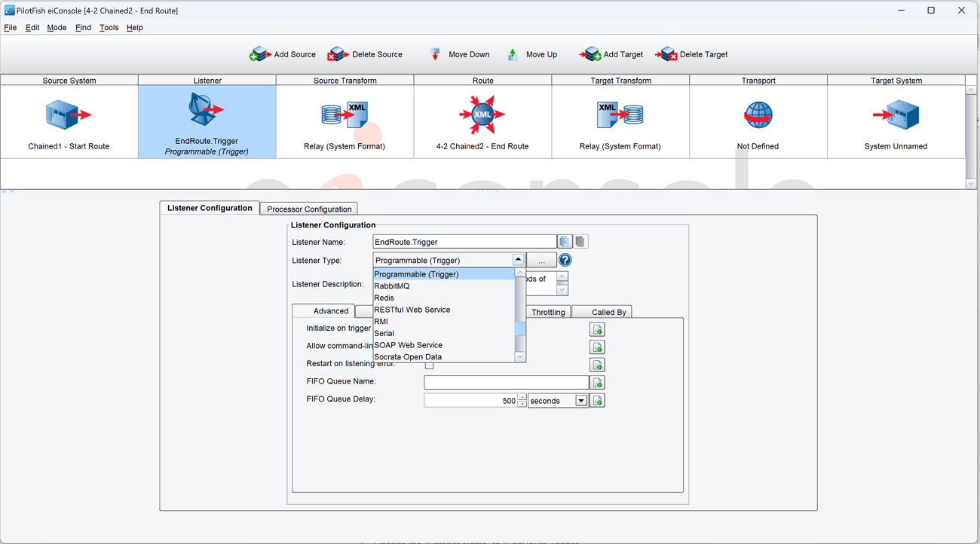
Task: Decrease FIFO Queue Delay with down stepper
Action: pos(522,405)
